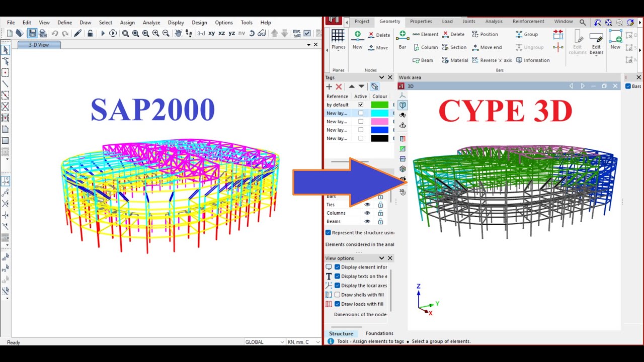The image size is (644, 362).
Task: Click the assign elements to tags icon
Action: point(375,86)
